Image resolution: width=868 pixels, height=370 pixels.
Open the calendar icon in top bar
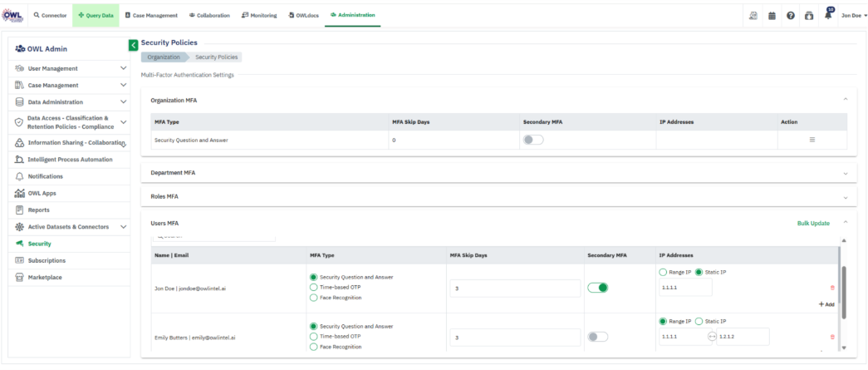click(772, 16)
